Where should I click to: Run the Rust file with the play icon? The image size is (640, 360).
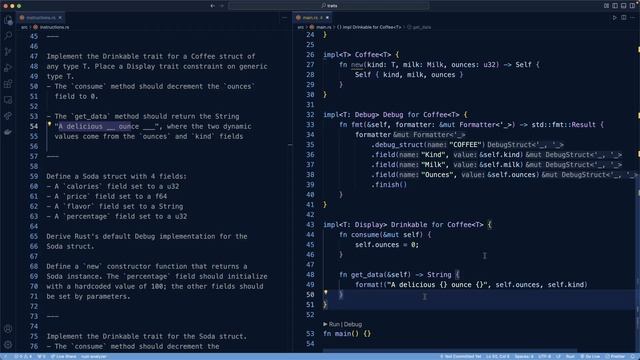[x=615, y=18]
